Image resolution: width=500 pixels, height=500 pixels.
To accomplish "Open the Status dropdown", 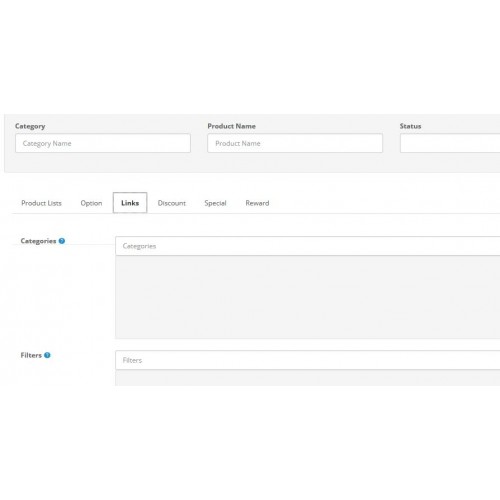I will tap(450, 143).
